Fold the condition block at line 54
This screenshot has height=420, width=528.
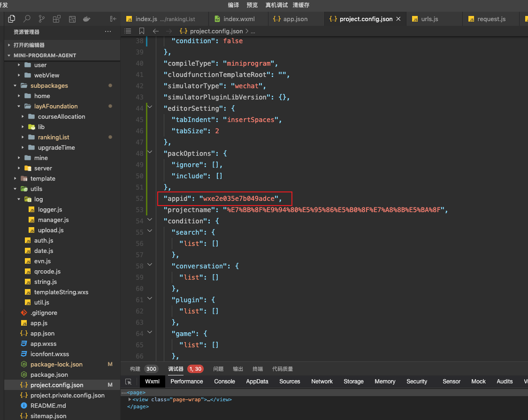click(x=150, y=220)
